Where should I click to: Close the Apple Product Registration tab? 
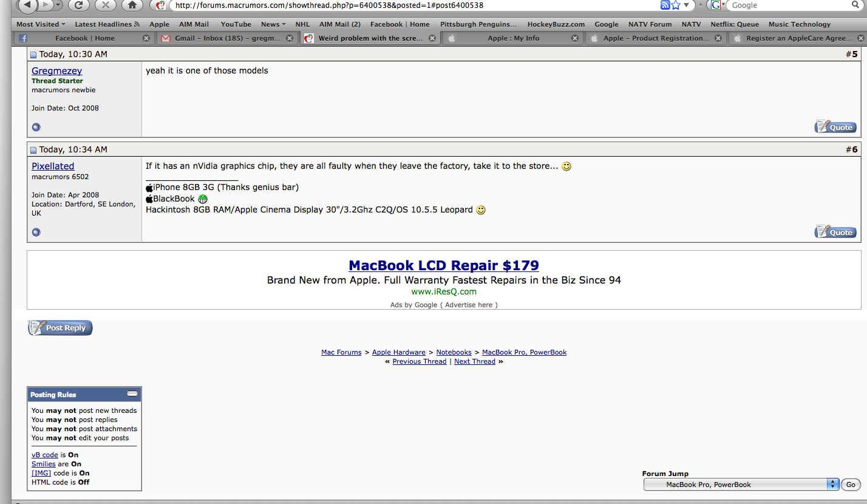[x=718, y=38]
